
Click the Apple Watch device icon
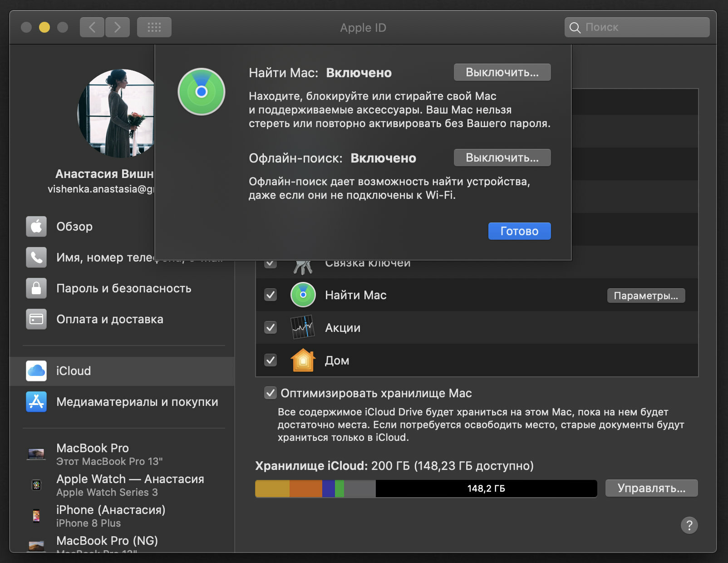click(x=36, y=485)
